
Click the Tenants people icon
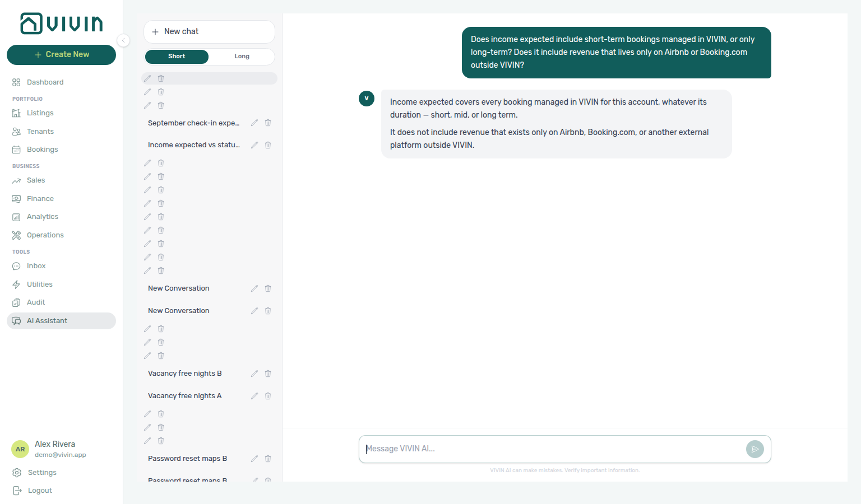(16, 132)
